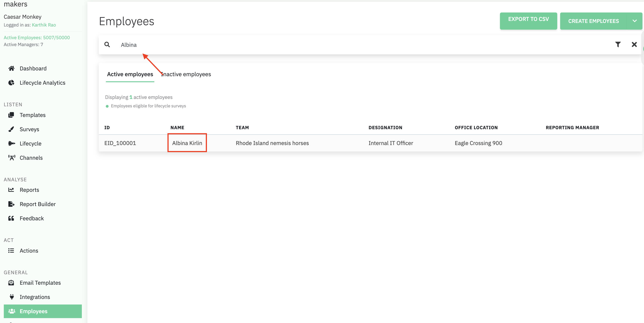The height and width of the screenshot is (323, 644).
Task: Click the Channels broadcast icon
Action: point(12,158)
